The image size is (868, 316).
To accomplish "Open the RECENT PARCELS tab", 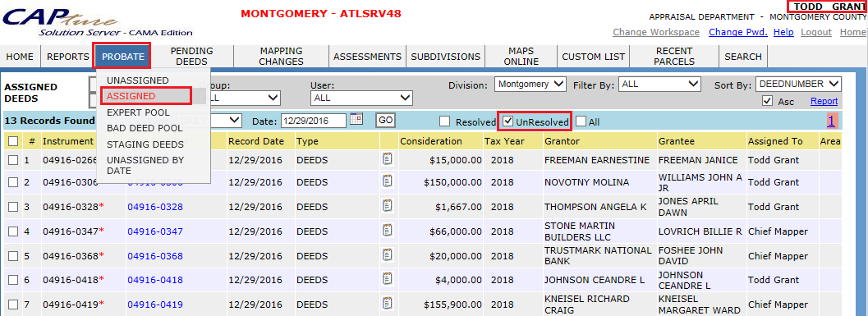I will (673, 57).
